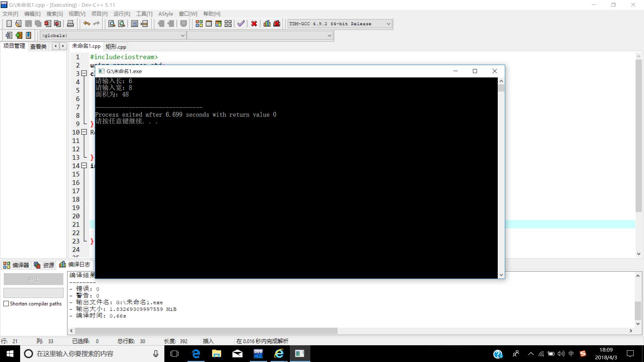Open the 文件[F] menu
The image size is (644, 362).
[x=10, y=14]
